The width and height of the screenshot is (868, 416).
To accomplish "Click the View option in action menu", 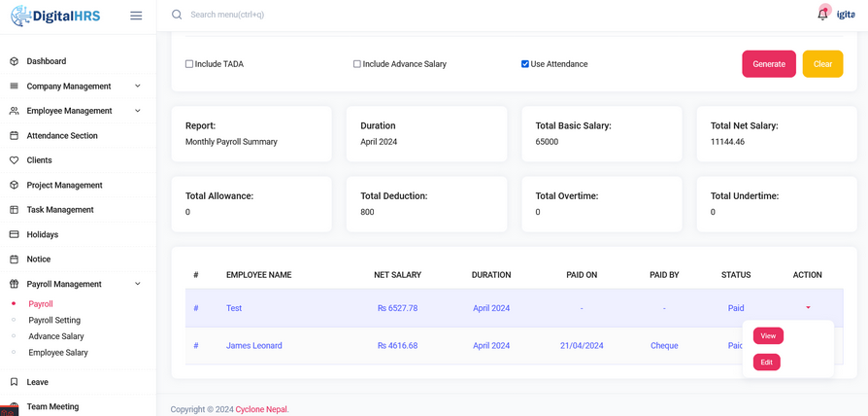I will point(768,336).
